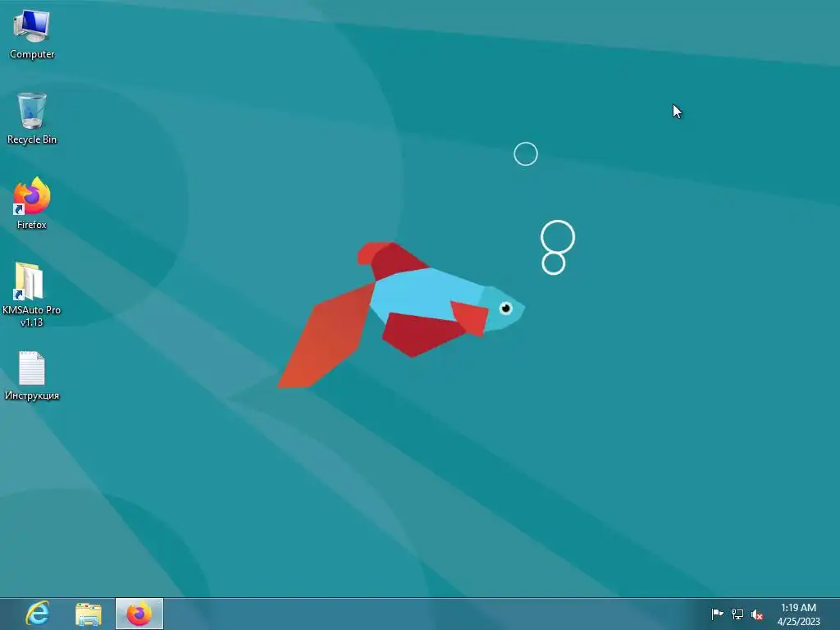
Task: Select the KMSAuto Pro v1.13 folder shortcut
Action: (x=31, y=294)
